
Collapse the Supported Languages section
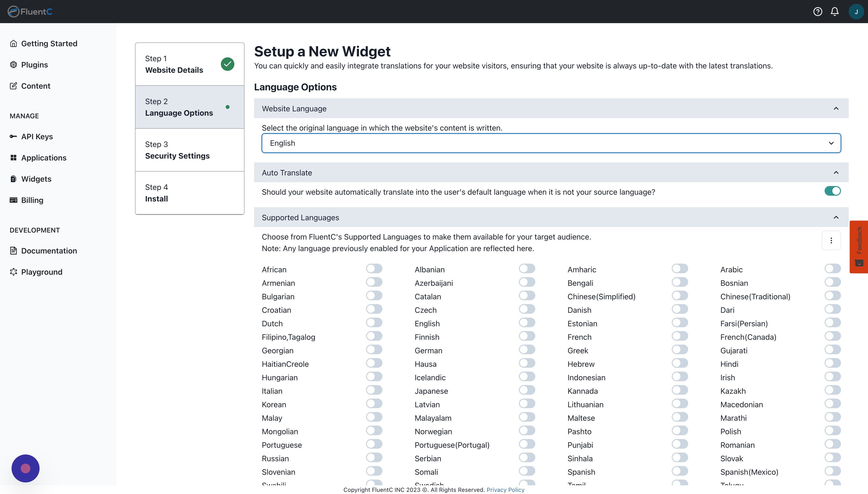coord(836,218)
